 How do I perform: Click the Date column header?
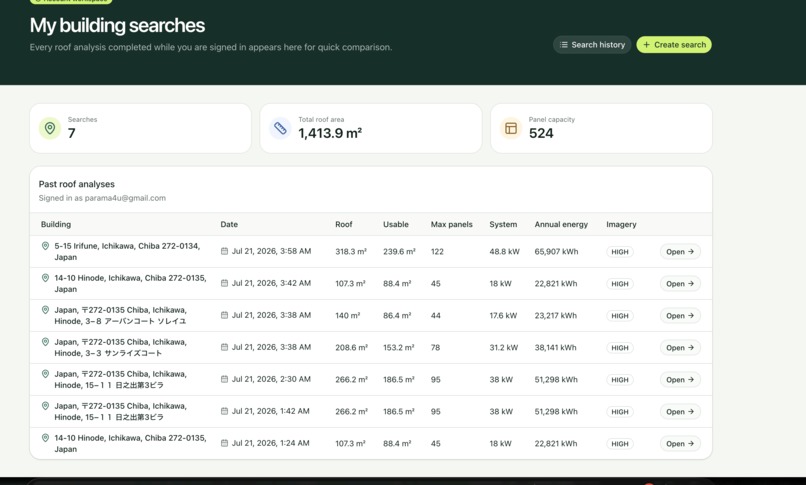pyautogui.click(x=229, y=225)
